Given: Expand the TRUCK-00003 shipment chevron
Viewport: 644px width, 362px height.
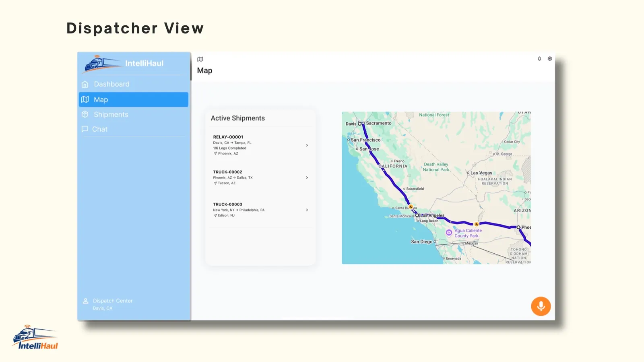Looking at the screenshot, I should coord(307,210).
